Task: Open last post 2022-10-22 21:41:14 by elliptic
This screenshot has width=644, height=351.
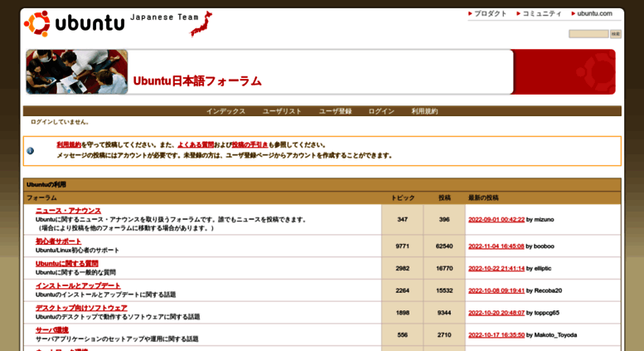Action: (496, 268)
